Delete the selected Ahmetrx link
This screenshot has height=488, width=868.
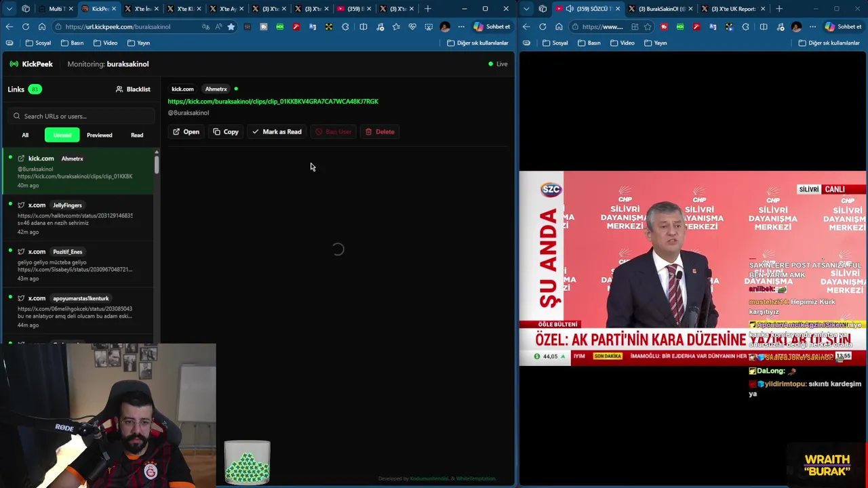380,131
